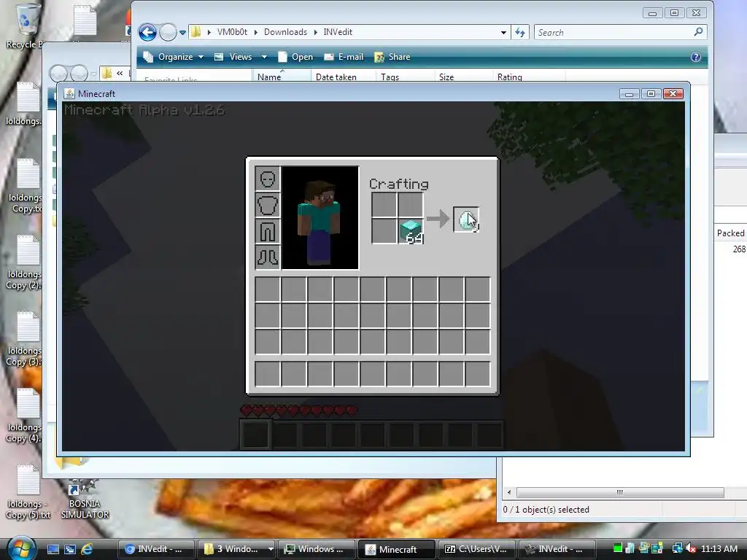The width and height of the screenshot is (747, 560).
Task: Sort by the Size column header
Action: [463, 77]
